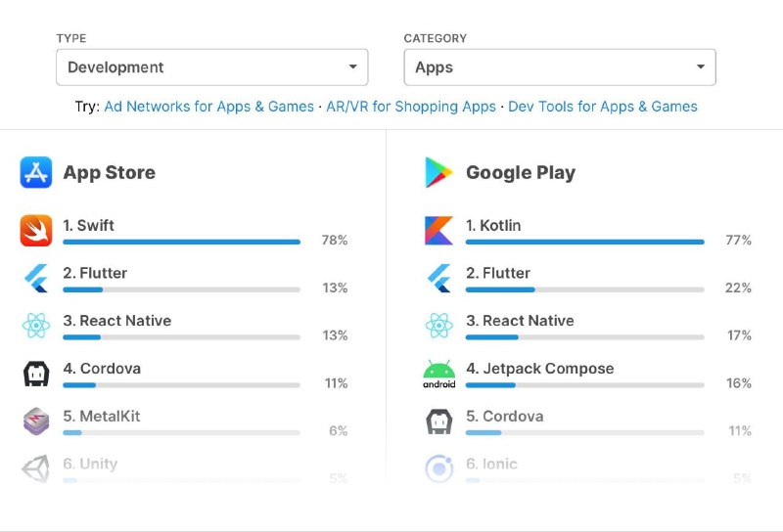The width and height of the screenshot is (783, 532).
Task: Click the Category dropdown arrow
Action: click(701, 66)
